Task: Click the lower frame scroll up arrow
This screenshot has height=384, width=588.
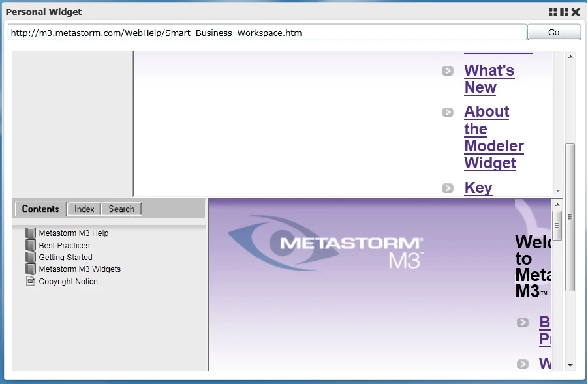Action: tap(557, 205)
